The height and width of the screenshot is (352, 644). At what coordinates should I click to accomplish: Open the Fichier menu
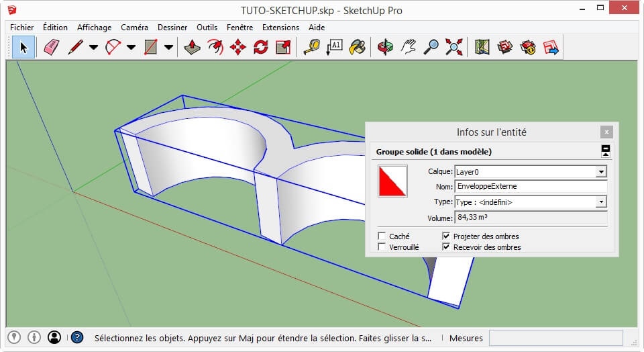tap(21, 27)
